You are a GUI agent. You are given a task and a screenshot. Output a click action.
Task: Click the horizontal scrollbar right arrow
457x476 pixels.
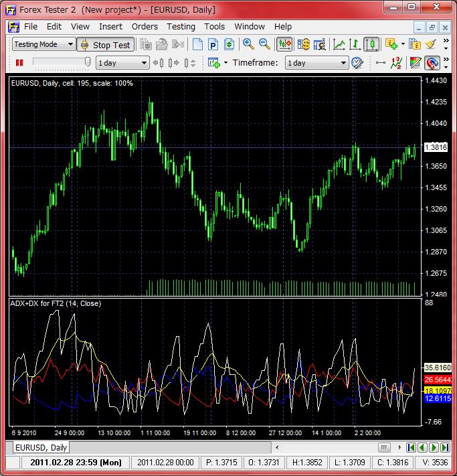399,447
